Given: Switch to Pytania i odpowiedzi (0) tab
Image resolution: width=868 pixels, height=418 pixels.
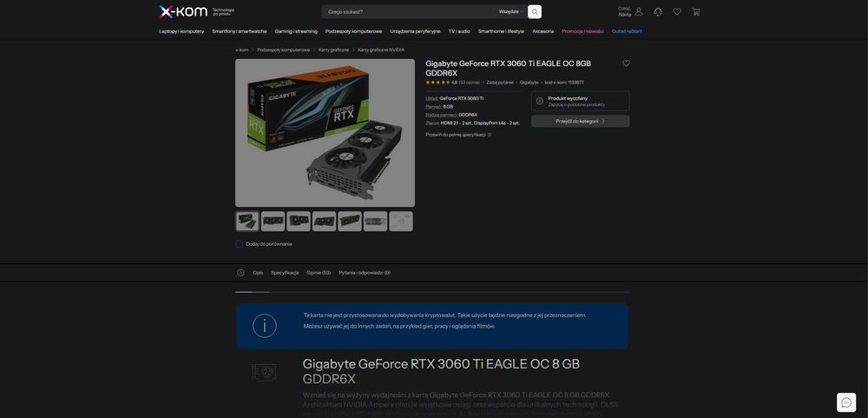Looking at the screenshot, I should 365,273.
